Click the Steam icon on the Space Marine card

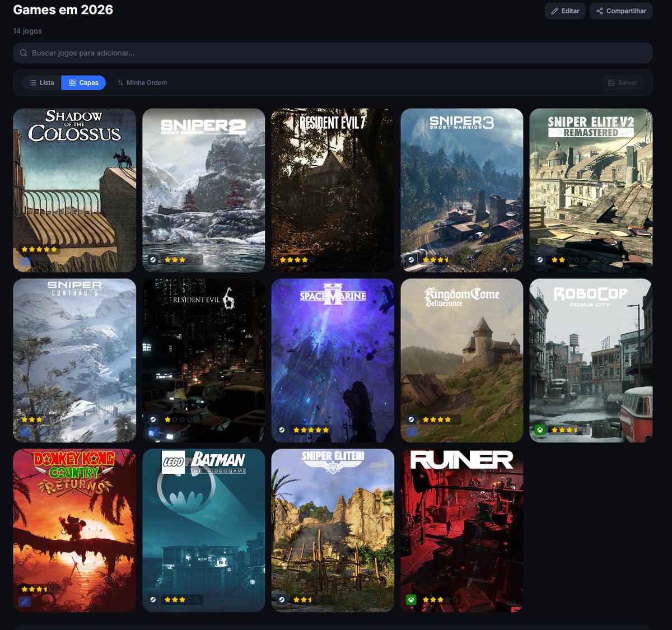tap(282, 430)
